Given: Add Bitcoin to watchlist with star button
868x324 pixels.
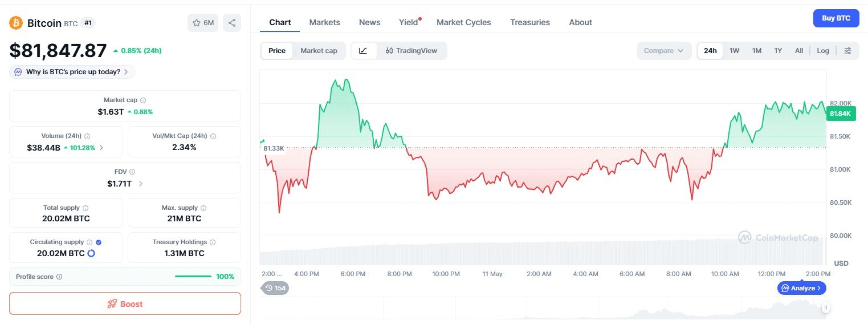Looking at the screenshot, I should pyautogui.click(x=203, y=23).
